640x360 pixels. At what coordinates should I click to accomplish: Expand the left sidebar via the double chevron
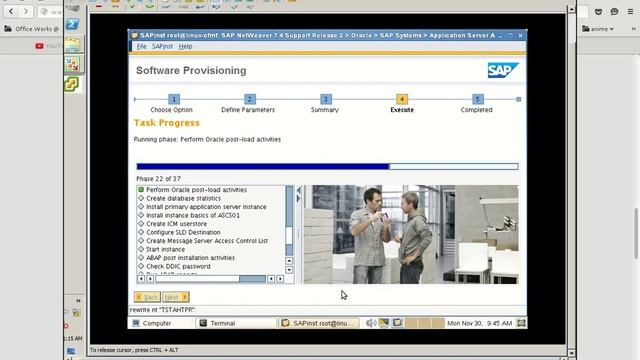point(78,301)
